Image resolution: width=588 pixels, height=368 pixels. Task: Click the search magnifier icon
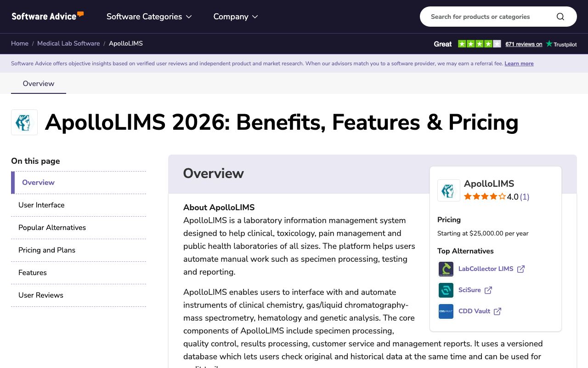coord(560,17)
